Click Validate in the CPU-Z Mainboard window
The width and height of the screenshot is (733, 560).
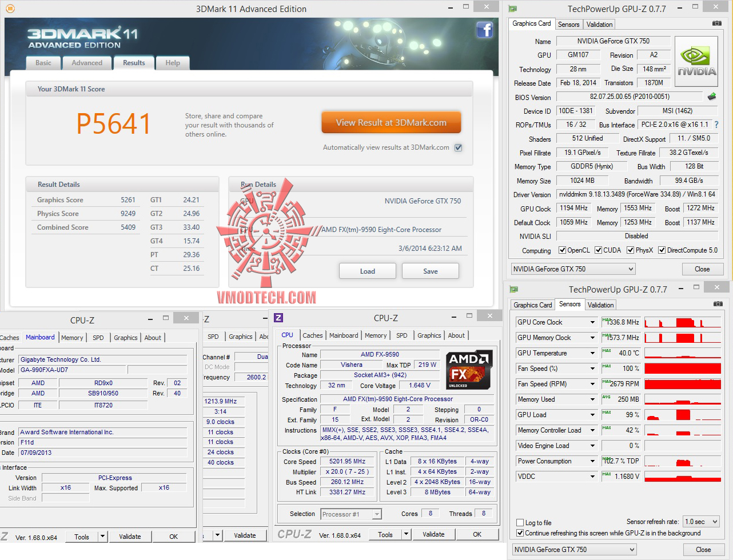(x=130, y=537)
